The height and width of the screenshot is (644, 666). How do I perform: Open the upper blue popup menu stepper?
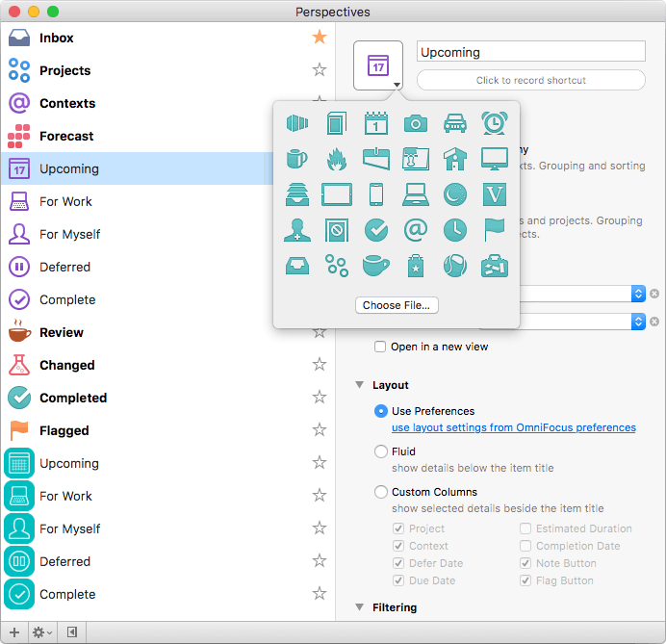pyautogui.click(x=638, y=294)
